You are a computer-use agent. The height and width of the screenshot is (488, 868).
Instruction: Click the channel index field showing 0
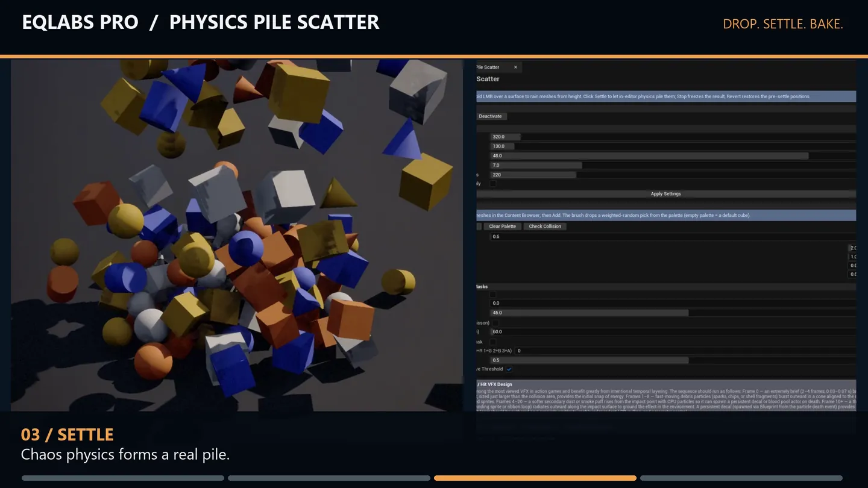pyautogui.click(x=685, y=351)
